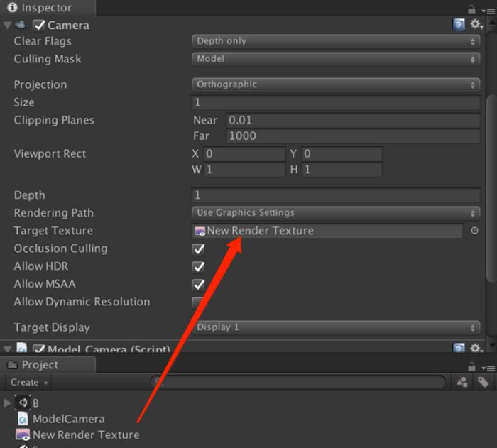Screen dimensions: 497x448
Task: Uncheck the Occlusion Culling checkbox
Action: coord(199,249)
